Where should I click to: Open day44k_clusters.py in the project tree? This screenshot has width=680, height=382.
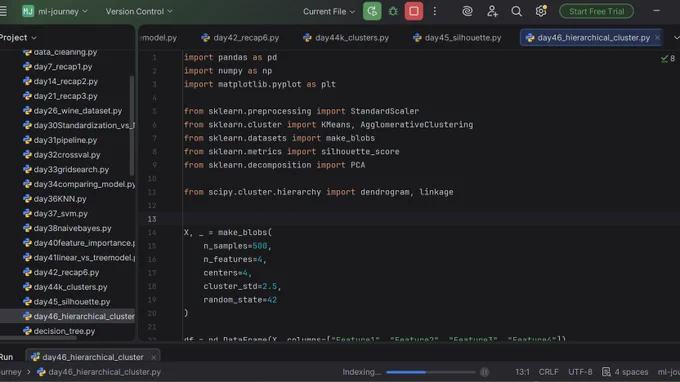coord(70,287)
